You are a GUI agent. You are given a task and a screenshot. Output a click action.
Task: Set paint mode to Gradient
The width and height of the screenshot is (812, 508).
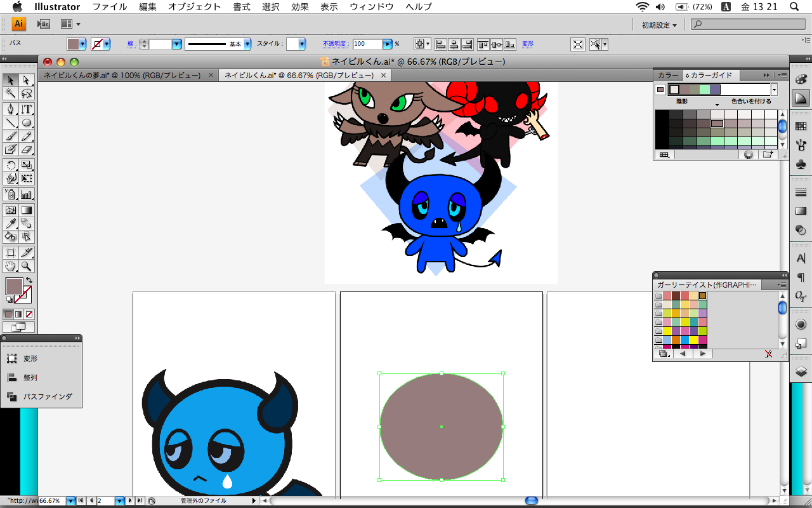click(18, 314)
